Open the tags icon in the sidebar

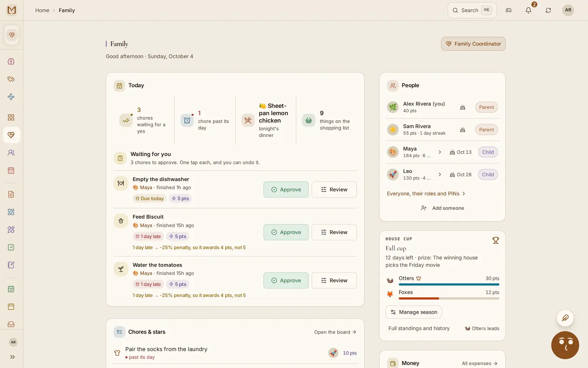11,79
